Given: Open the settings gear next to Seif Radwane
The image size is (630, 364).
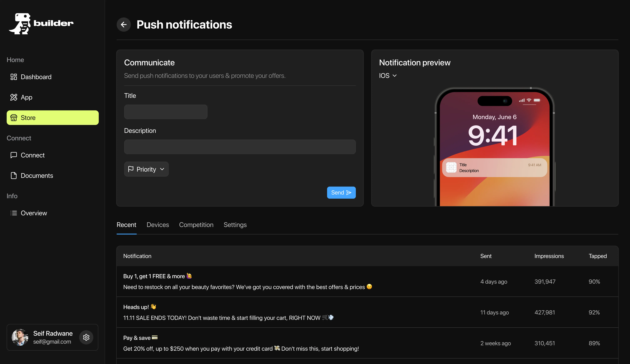Looking at the screenshot, I should [x=86, y=337].
